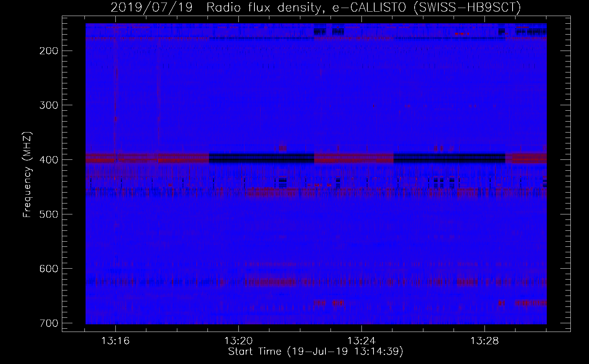Viewport: 589px width, 364px height.
Task: Click the 300 frequency axis label
Action: click(x=48, y=105)
